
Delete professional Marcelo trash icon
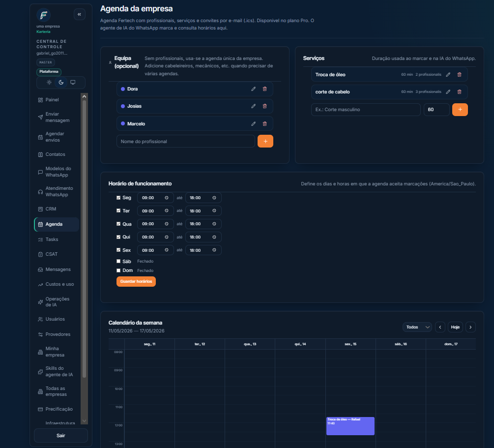coord(264,124)
